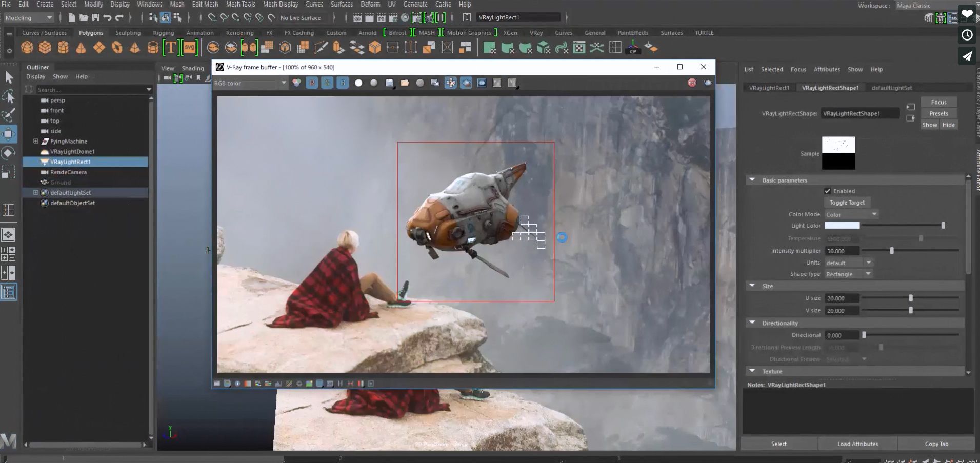Click the Presets button in the Attribute Editor
The height and width of the screenshot is (463, 980).
[939, 113]
